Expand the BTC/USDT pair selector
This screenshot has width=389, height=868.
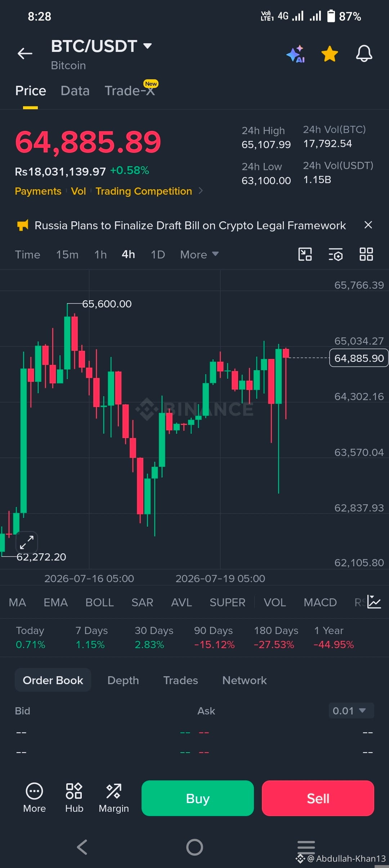pyautogui.click(x=147, y=46)
